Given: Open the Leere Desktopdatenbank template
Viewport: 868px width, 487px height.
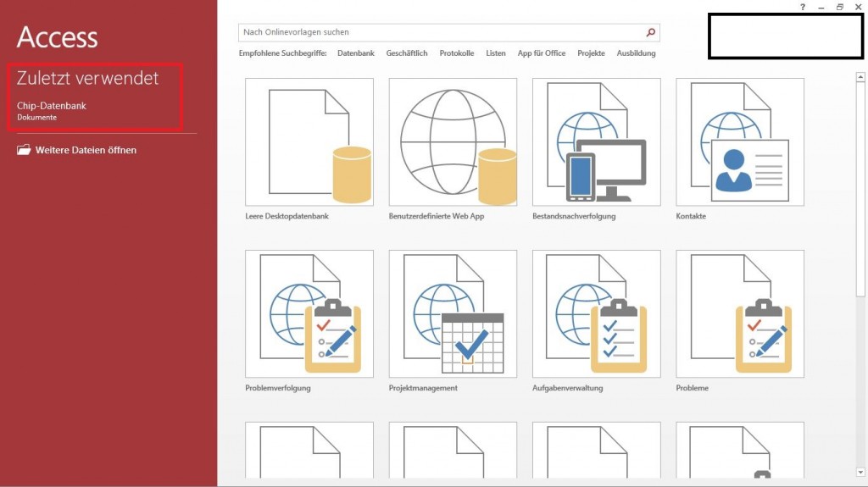Looking at the screenshot, I should 309,142.
